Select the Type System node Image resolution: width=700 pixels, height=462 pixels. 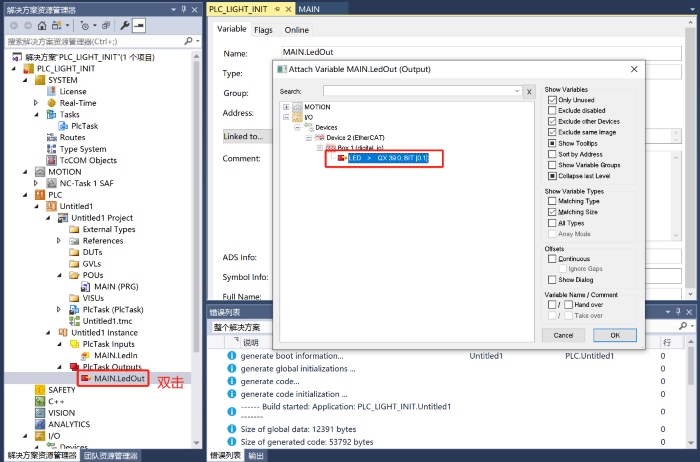click(83, 149)
